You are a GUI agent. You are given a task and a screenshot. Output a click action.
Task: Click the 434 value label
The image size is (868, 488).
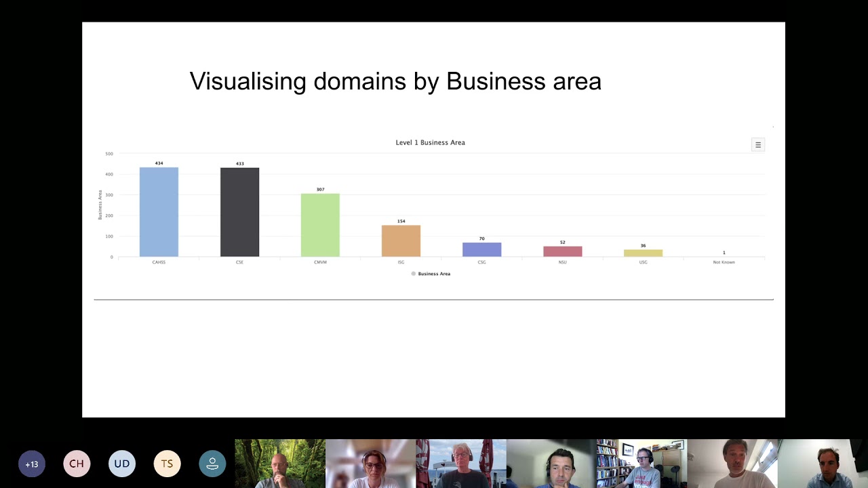point(159,163)
